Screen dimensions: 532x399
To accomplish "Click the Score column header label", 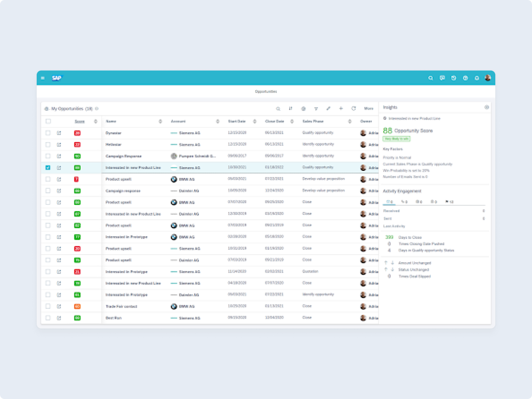I will [79, 121].
